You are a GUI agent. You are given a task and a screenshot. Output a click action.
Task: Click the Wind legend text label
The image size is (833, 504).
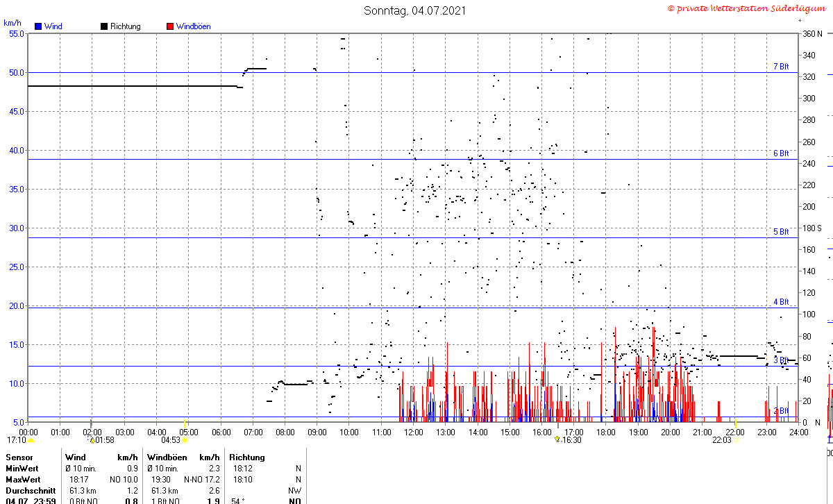[53, 26]
